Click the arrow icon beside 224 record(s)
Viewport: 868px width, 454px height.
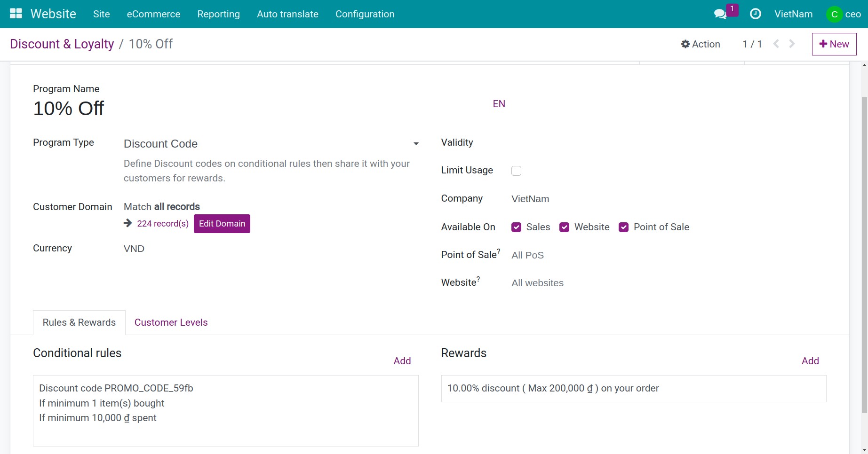pos(127,223)
